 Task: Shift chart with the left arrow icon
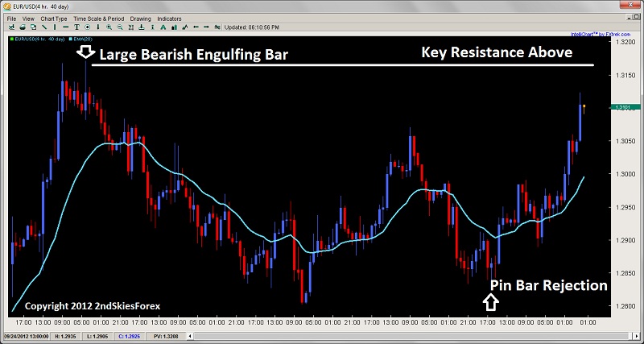[196, 27]
